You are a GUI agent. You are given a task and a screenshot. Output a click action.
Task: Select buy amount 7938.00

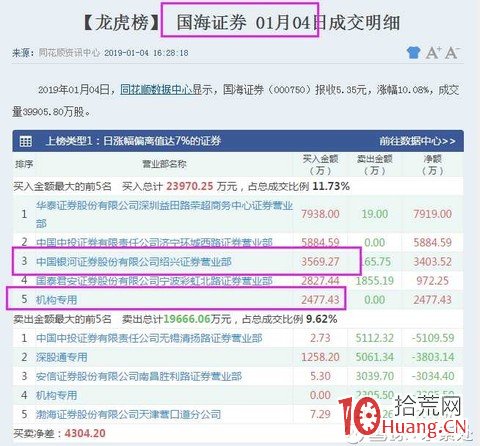[320, 214]
